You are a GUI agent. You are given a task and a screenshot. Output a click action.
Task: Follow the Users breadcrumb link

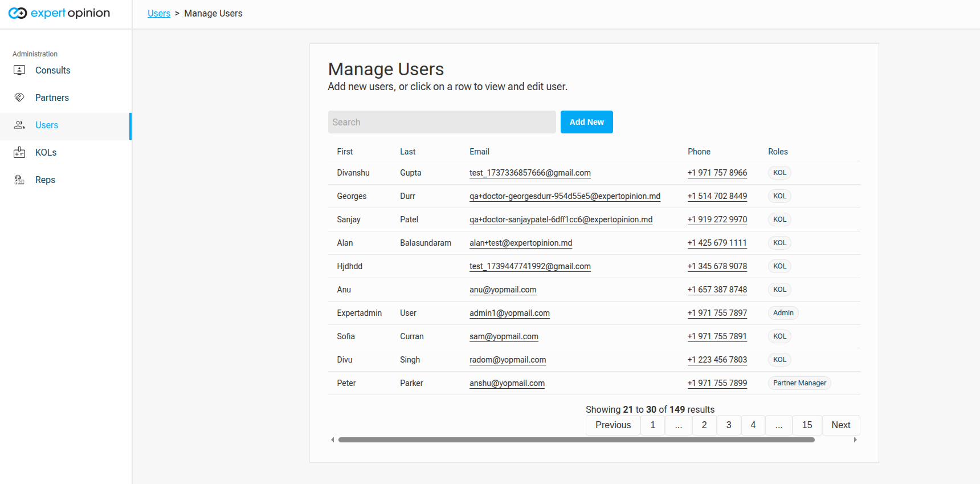coord(159,13)
